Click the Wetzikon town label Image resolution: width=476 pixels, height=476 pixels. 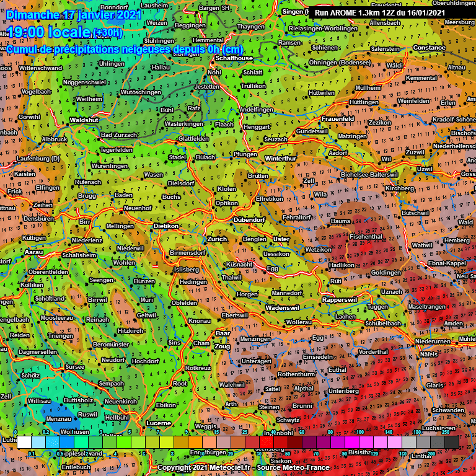coord(319,249)
